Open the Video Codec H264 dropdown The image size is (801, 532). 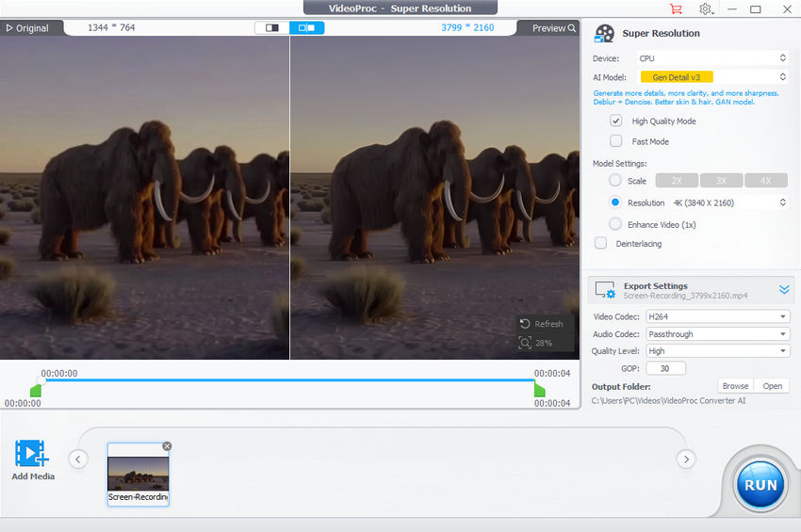point(718,316)
